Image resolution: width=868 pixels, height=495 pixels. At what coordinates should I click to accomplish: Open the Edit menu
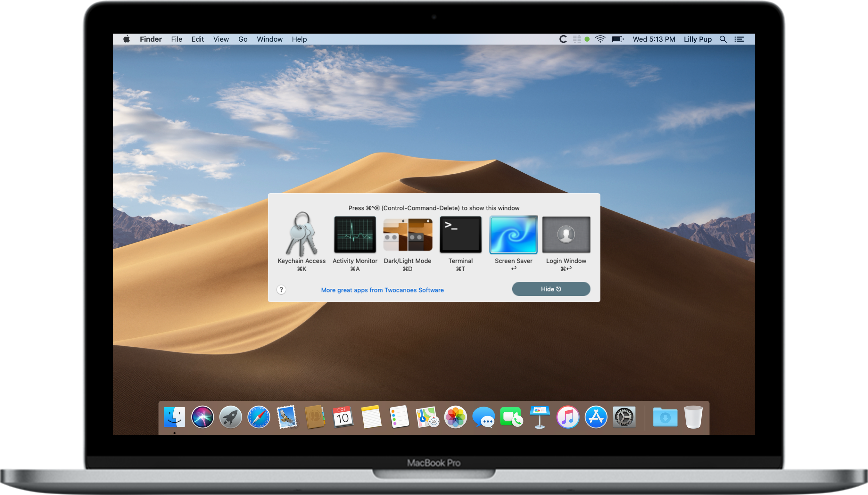pos(198,39)
